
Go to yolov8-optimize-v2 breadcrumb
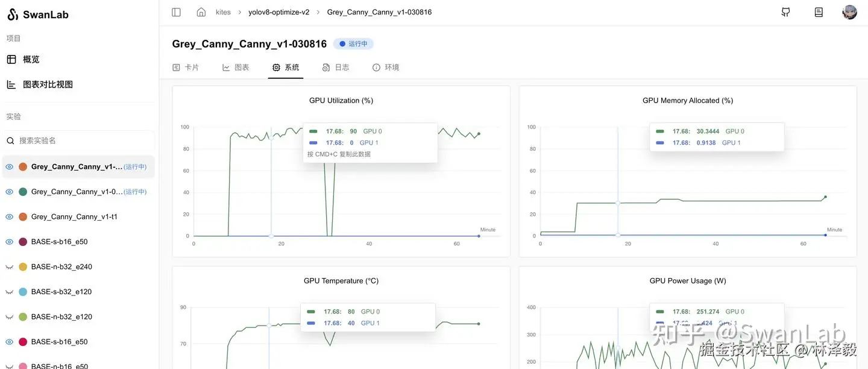coord(279,12)
